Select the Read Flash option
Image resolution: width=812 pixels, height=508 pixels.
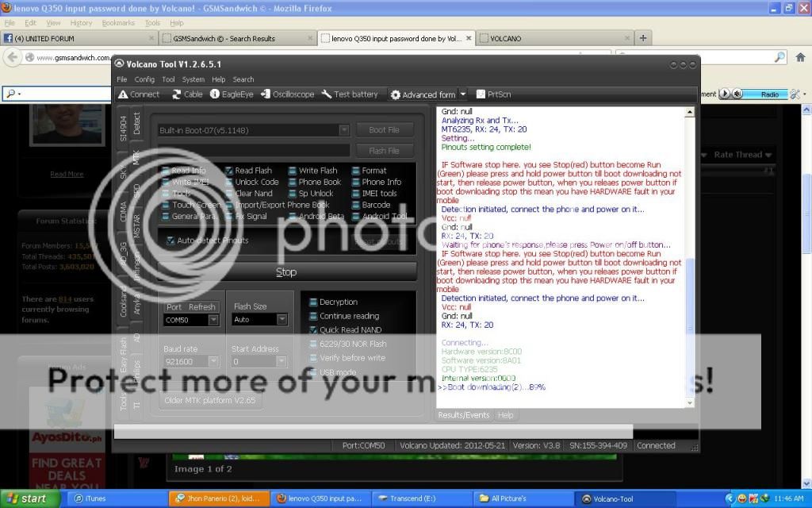pos(229,171)
